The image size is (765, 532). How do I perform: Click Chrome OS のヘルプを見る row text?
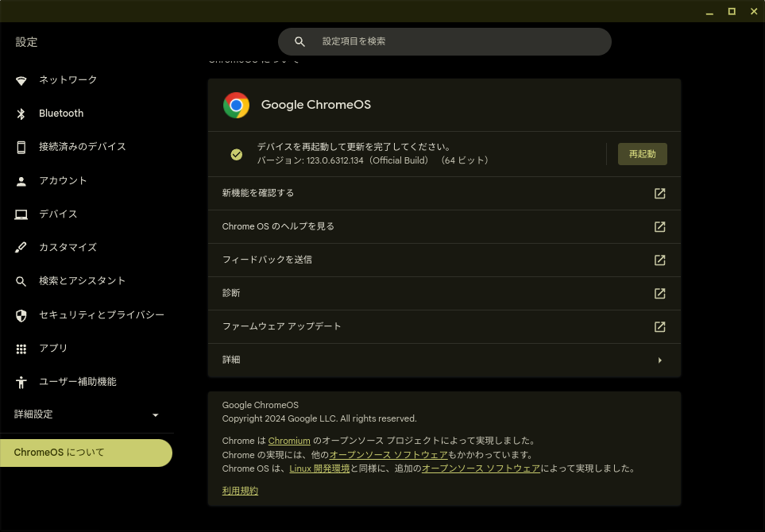(278, 226)
